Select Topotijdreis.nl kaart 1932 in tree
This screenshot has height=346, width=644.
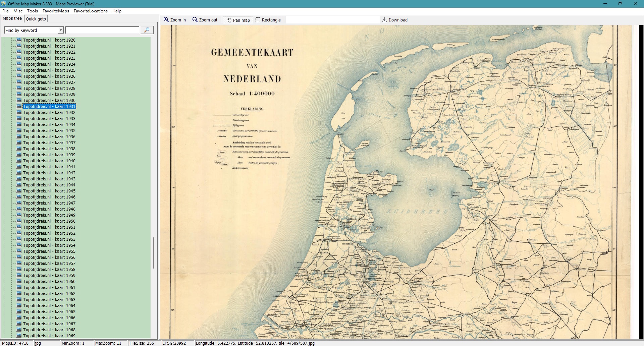49,113
